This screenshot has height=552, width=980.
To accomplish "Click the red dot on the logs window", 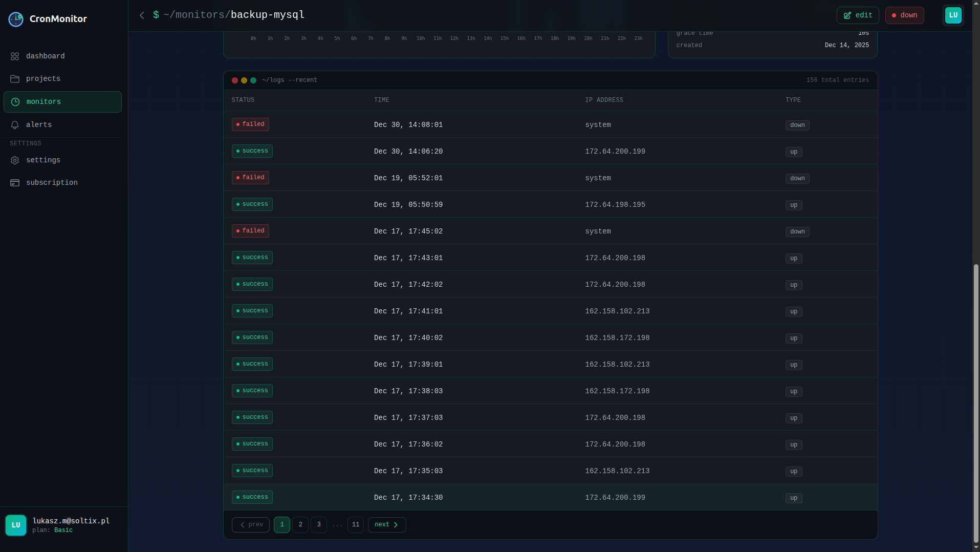I will [235, 80].
